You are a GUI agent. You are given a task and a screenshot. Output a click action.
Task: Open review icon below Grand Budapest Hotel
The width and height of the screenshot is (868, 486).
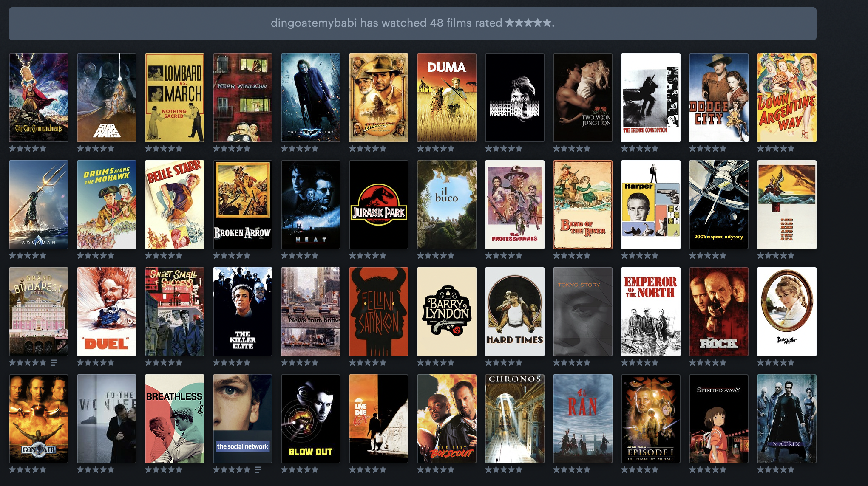[x=54, y=363]
